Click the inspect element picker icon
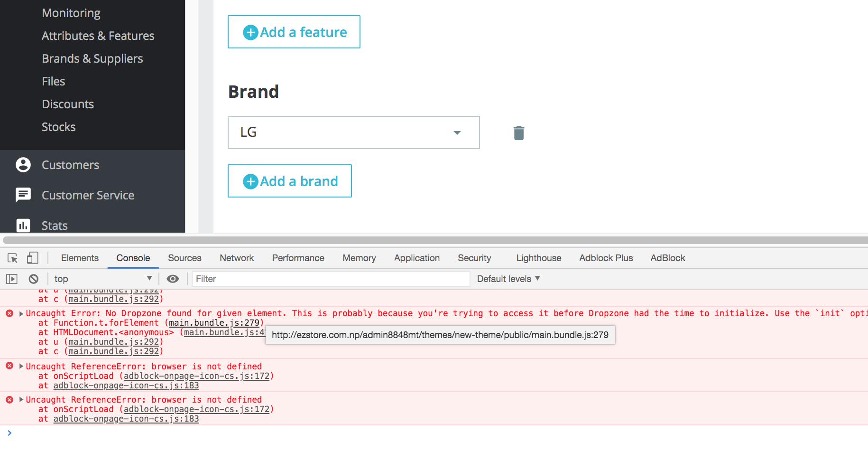The height and width of the screenshot is (452, 868). [13, 258]
